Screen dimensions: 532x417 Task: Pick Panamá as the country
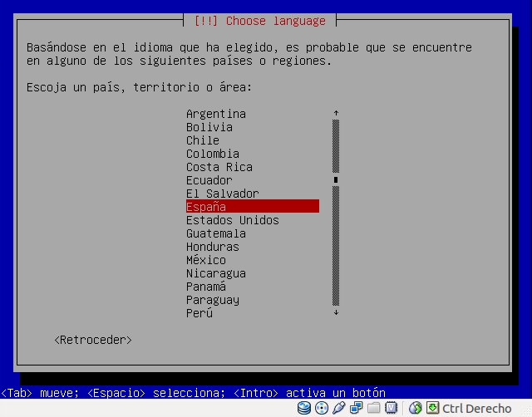(253, 287)
